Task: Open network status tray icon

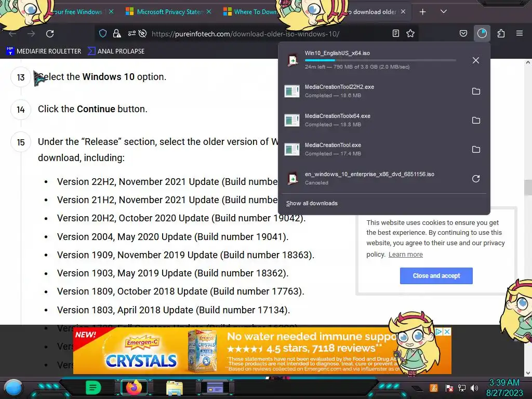Action: click(x=462, y=388)
